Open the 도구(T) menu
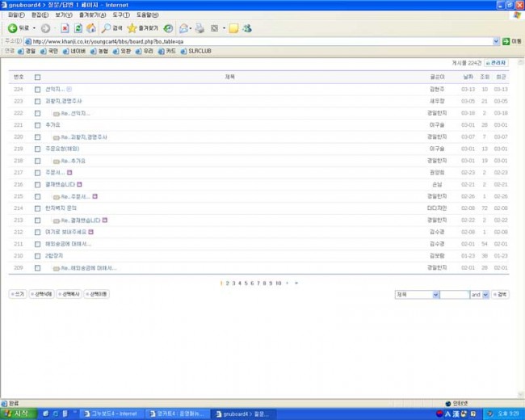 coord(120,15)
